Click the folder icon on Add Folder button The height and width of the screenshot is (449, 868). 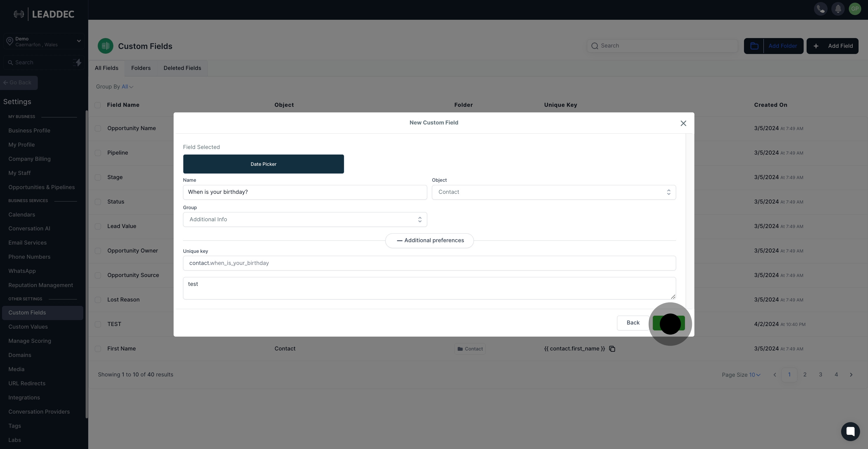click(x=754, y=46)
